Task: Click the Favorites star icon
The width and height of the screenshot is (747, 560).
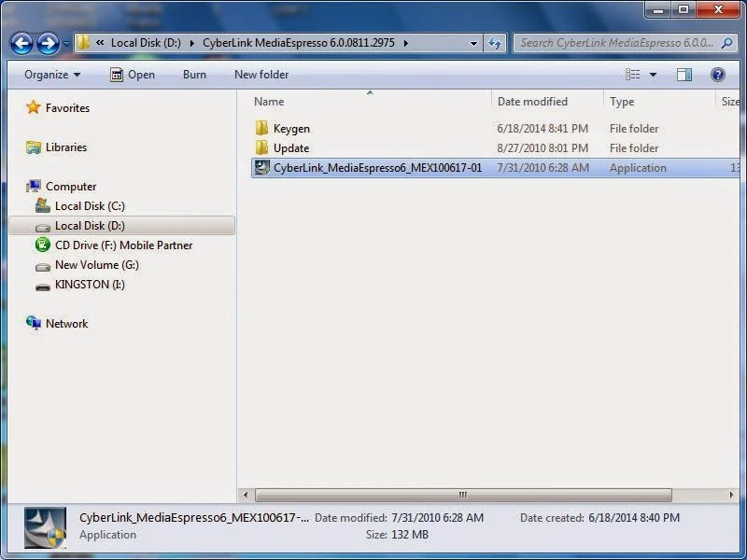Action: click(33, 107)
